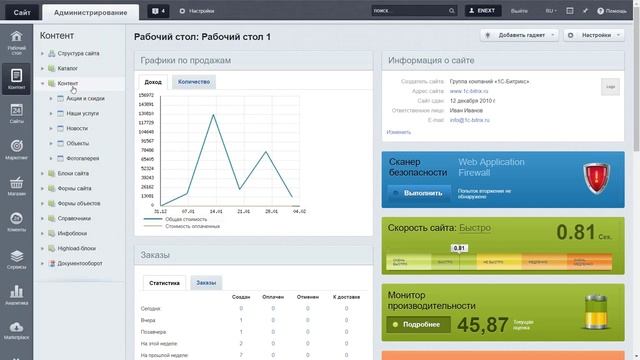The width and height of the screenshot is (640, 360).
Task: Expand the Блоки сайта node
Action: [42, 173]
